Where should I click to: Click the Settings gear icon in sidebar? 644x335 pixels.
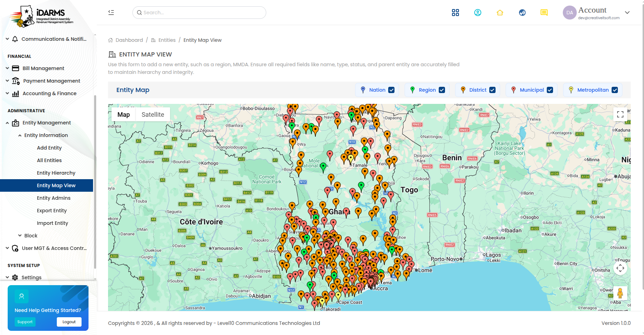[x=15, y=277]
